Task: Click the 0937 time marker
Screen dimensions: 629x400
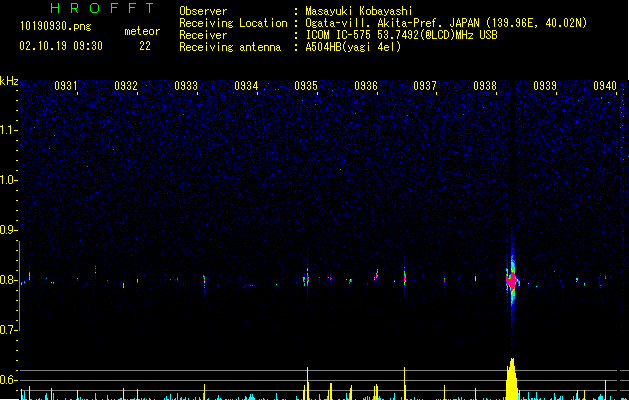Action: (x=425, y=86)
